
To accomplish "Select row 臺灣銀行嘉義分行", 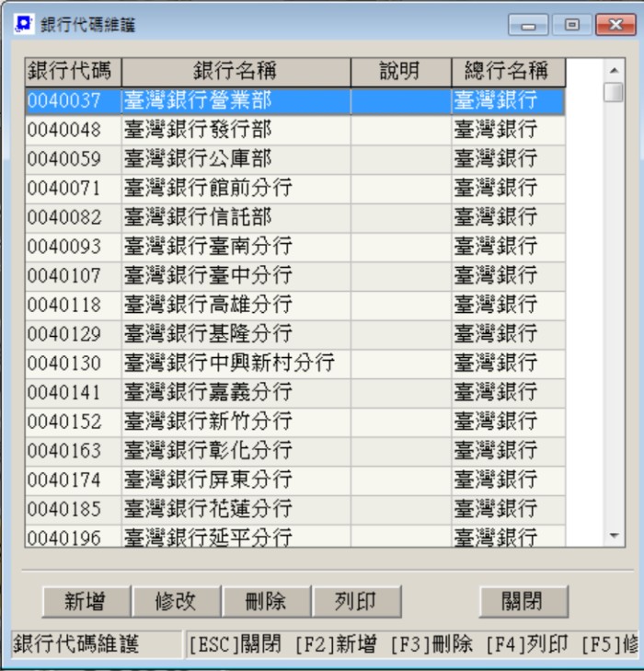I will point(295,393).
